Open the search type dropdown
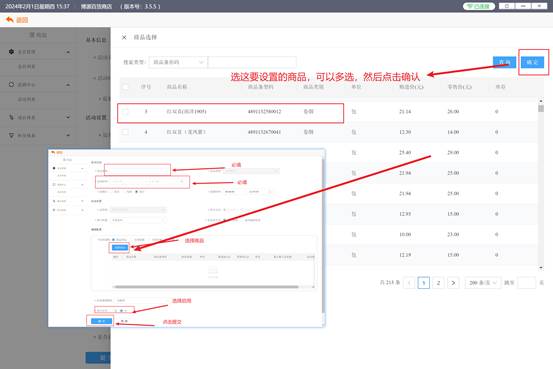 pyautogui.click(x=178, y=62)
